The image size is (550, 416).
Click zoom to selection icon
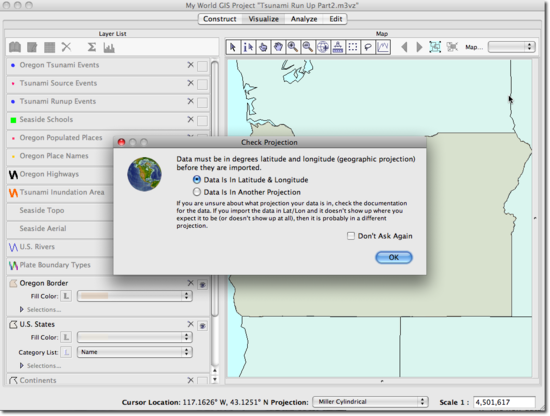click(x=452, y=47)
